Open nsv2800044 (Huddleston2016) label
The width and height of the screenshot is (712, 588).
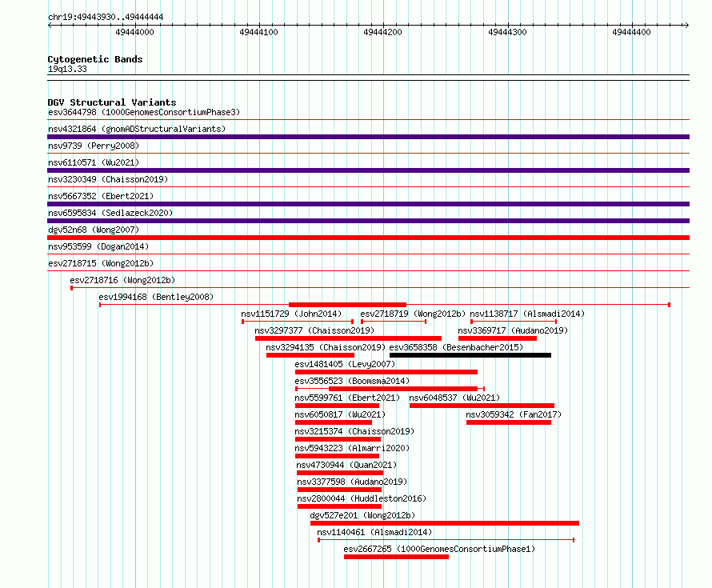pyautogui.click(x=362, y=498)
